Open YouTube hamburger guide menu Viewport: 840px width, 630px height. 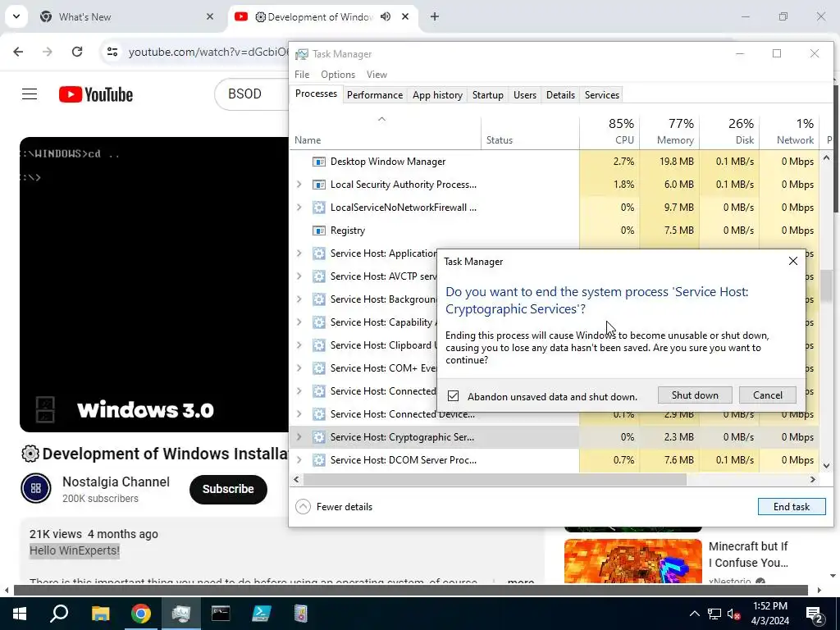[x=30, y=94]
